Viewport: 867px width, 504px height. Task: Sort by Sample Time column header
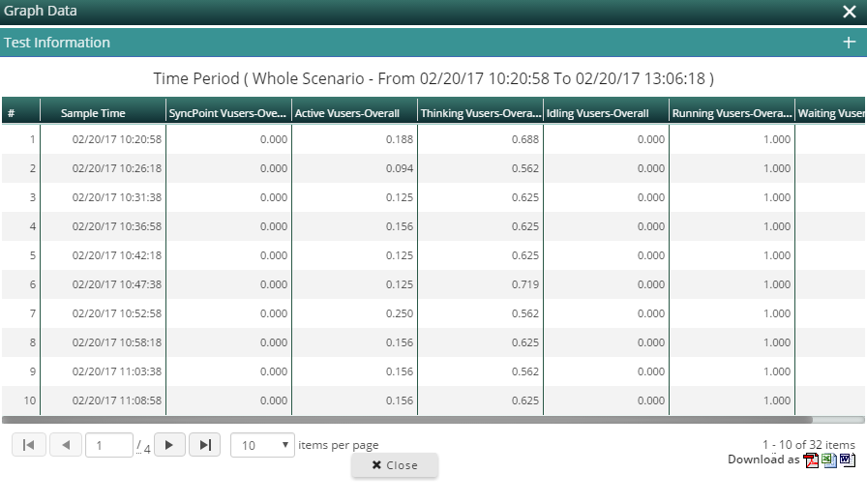[93, 113]
